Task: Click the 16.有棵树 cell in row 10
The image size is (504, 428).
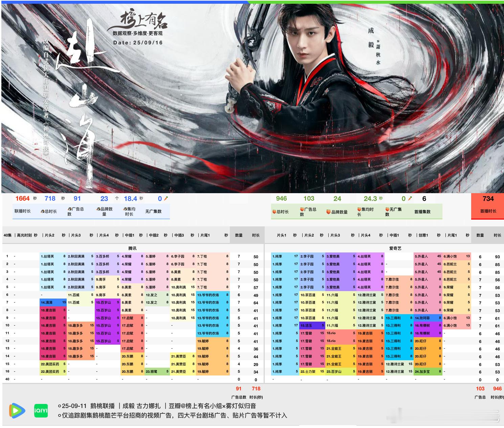Action: click(428, 325)
